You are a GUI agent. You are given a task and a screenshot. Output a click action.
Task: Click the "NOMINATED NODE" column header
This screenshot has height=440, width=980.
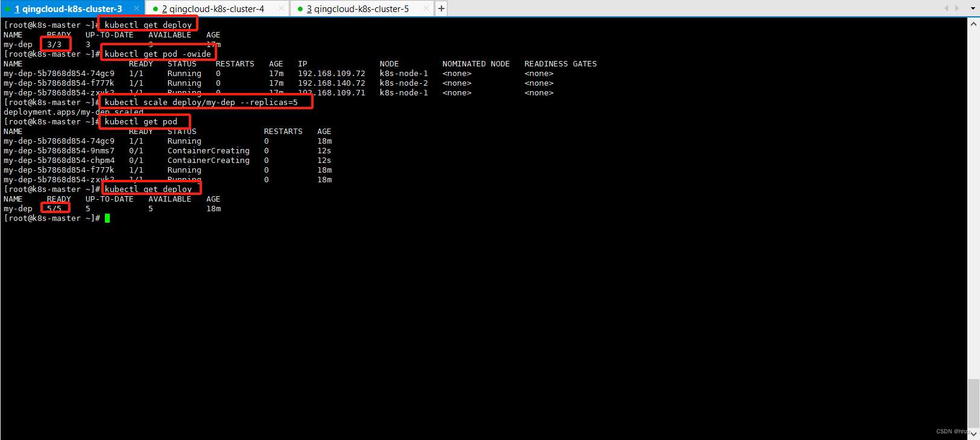click(476, 64)
